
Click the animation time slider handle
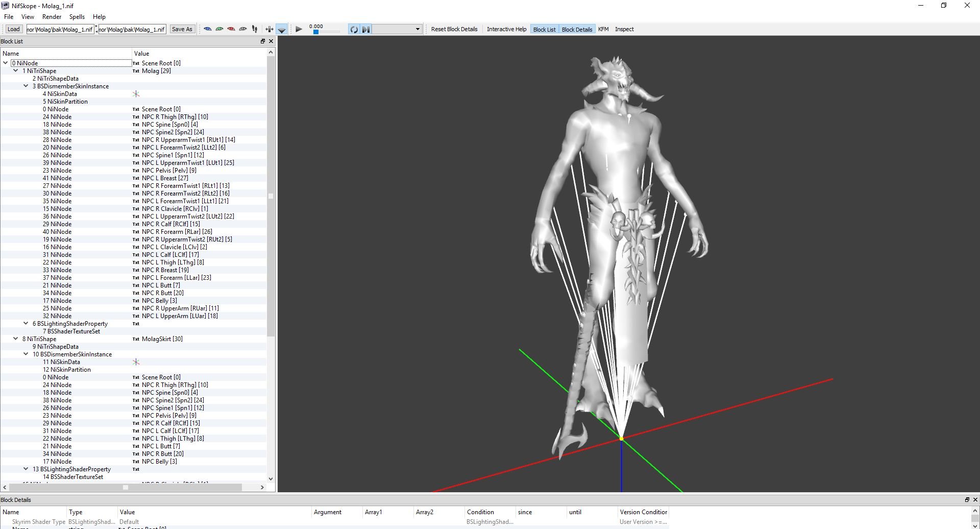316,32
